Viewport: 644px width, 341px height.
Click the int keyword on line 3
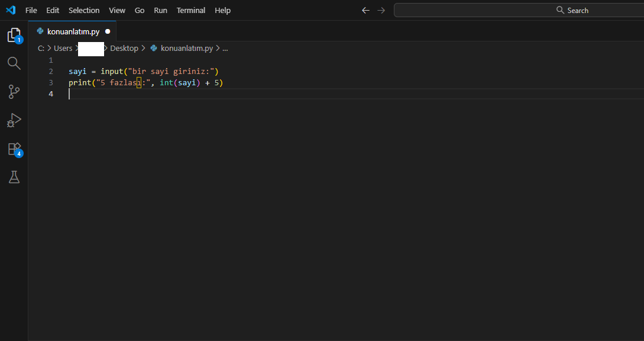tap(166, 83)
